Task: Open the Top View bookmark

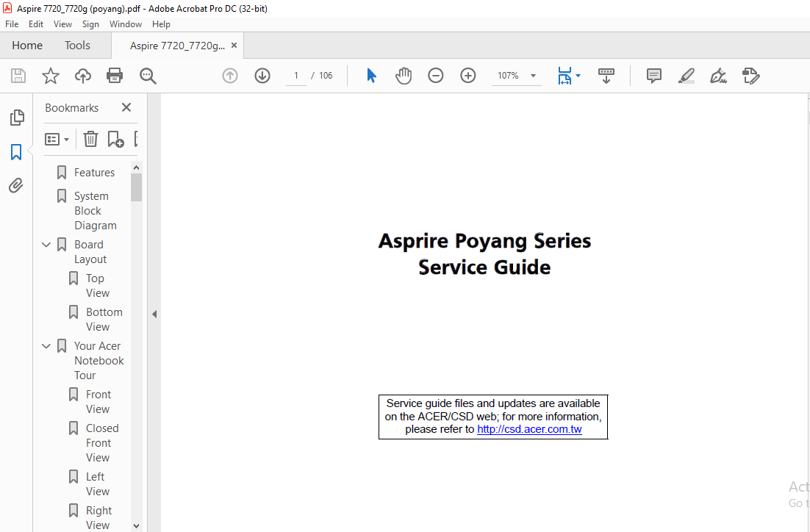Action: point(98,286)
